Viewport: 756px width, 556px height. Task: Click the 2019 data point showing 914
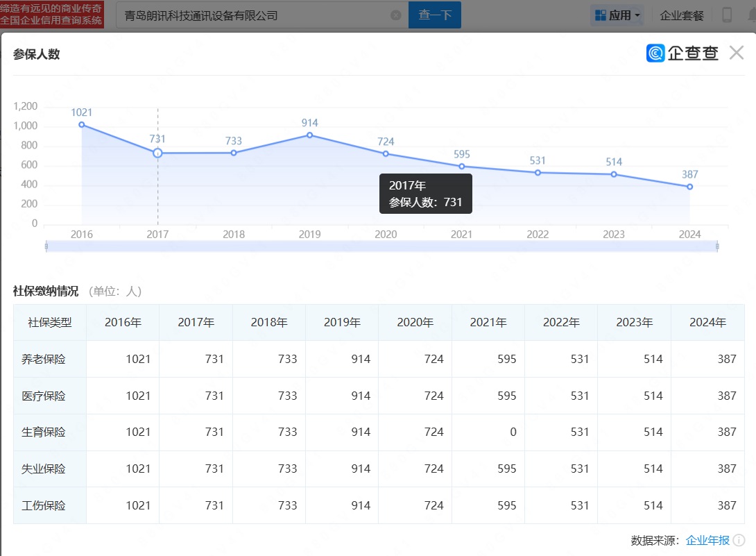point(309,135)
